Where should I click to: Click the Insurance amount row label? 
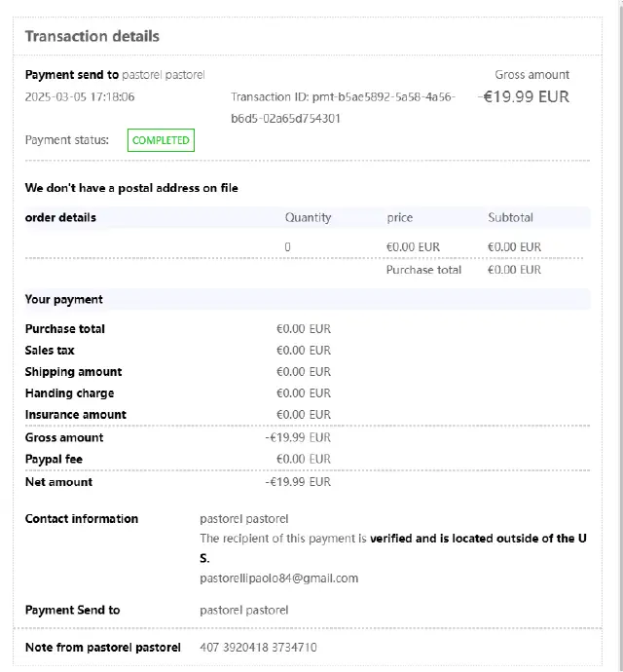75,414
